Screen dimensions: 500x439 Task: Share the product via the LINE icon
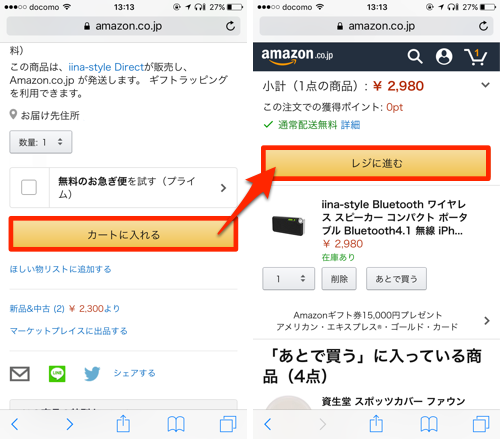[57, 374]
